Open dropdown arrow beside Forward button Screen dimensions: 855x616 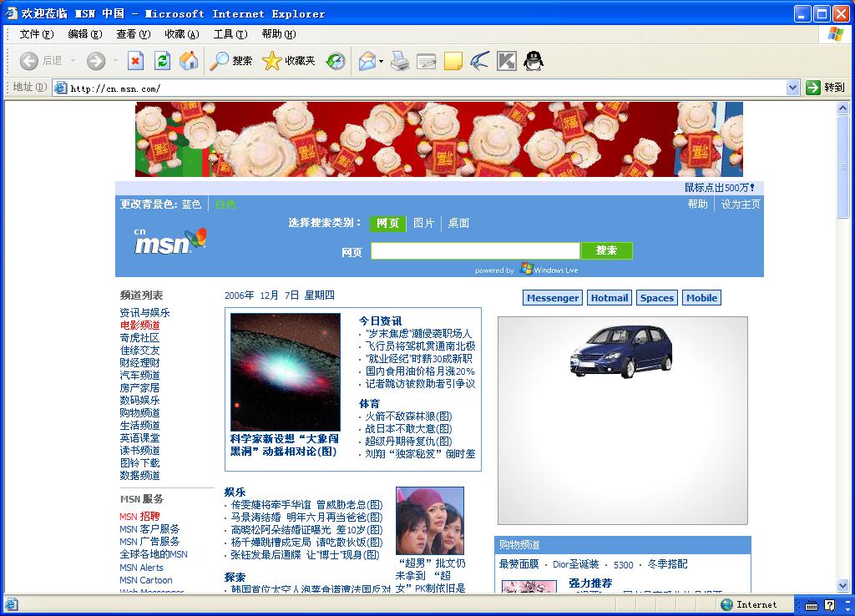pyautogui.click(x=115, y=60)
